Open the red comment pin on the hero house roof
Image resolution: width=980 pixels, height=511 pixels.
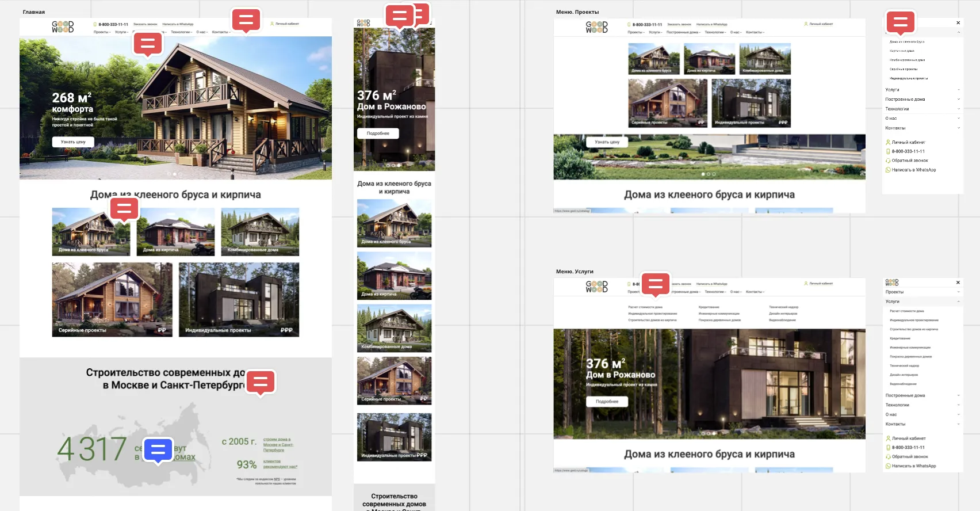tap(148, 43)
